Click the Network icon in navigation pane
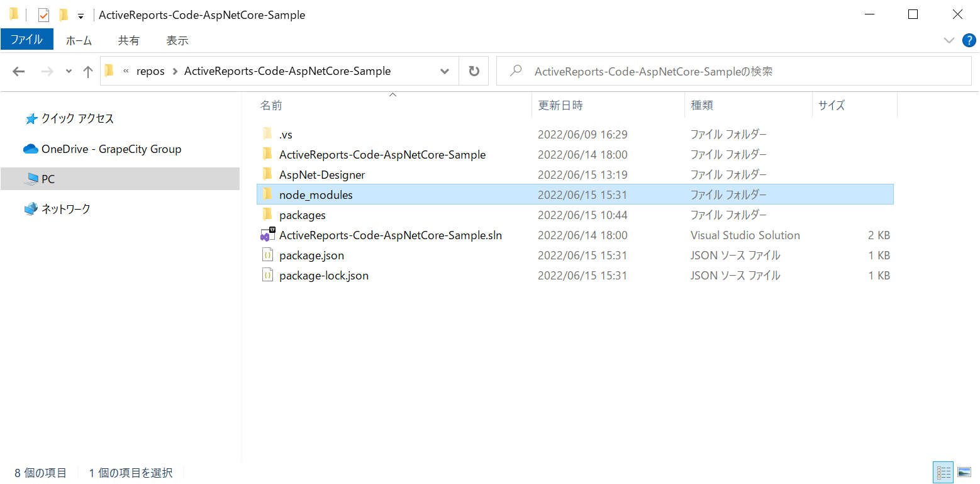980x484 pixels. pos(31,208)
